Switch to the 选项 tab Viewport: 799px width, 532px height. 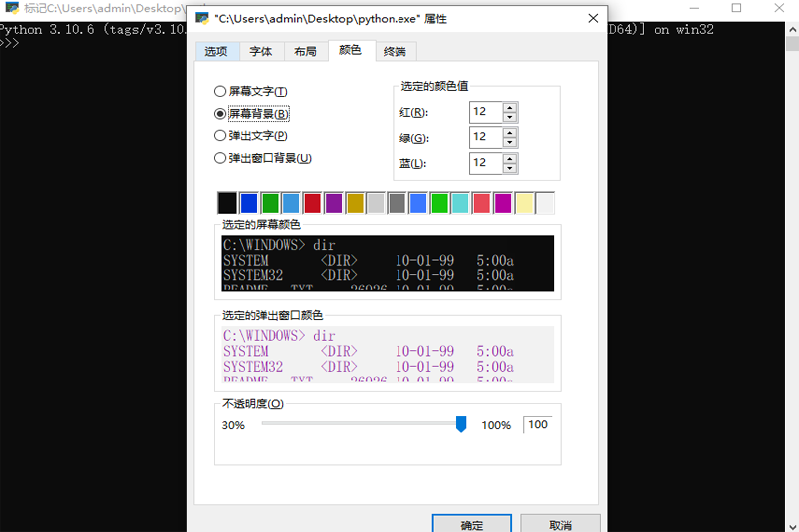coord(216,52)
